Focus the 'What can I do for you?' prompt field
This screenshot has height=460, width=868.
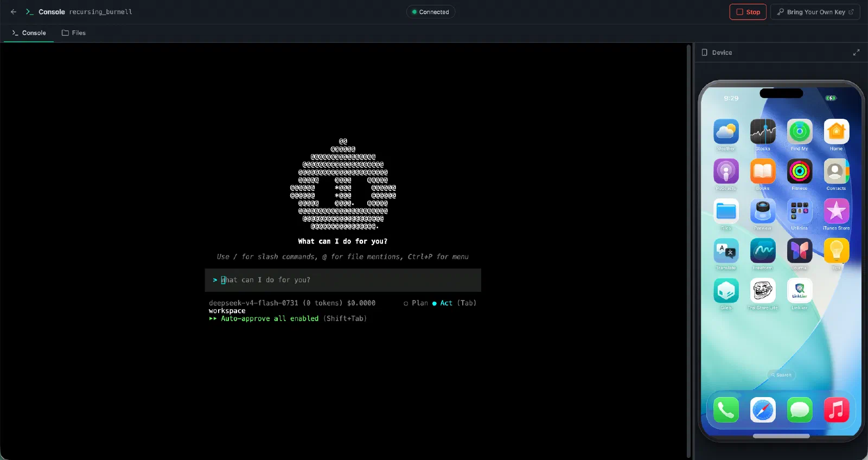343,280
